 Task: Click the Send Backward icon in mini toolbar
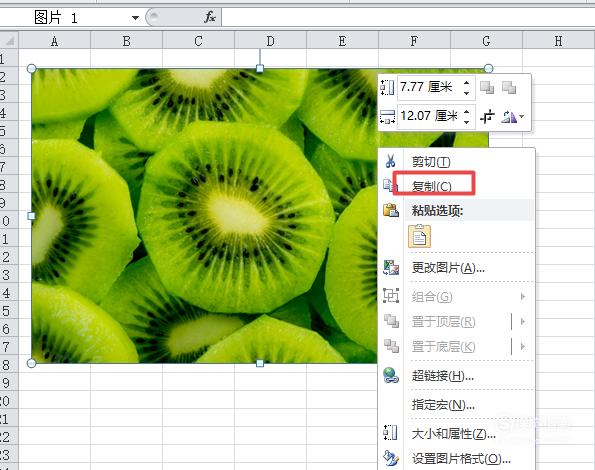tap(509, 88)
